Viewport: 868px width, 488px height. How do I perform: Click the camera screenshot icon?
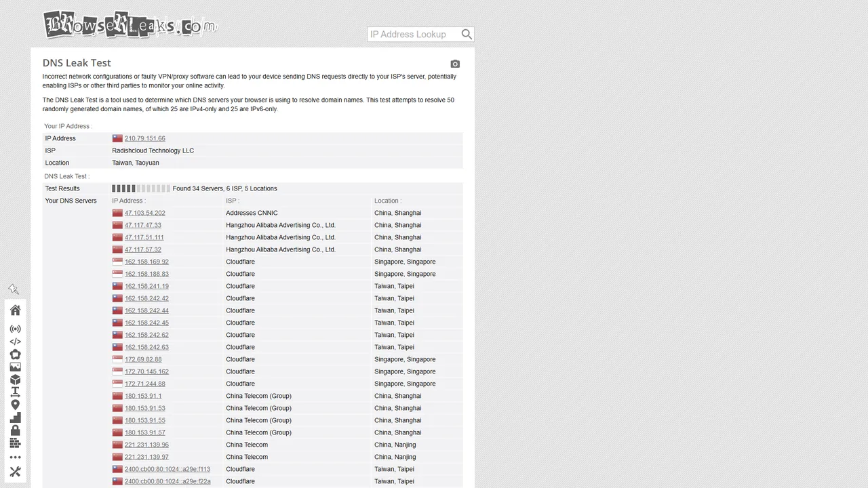(455, 64)
